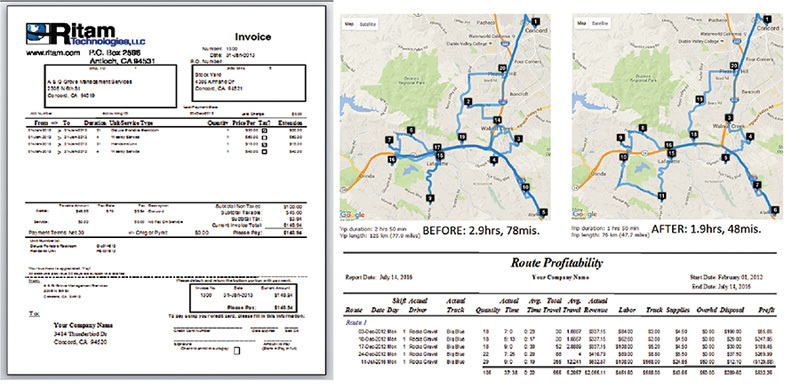Click the credit card number line
The image size is (800, 389).
(208, 328)
